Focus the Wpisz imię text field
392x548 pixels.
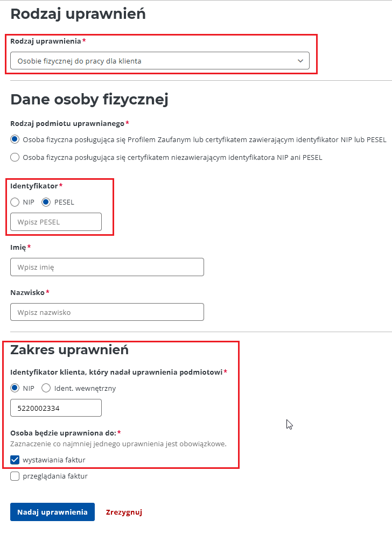point(107,267)
